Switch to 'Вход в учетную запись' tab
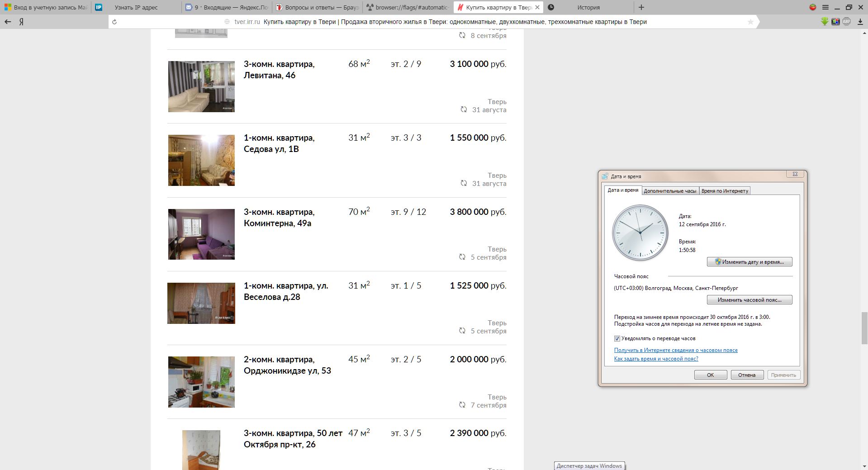This screenshot has width=868, height=470. (x=45, y=7)
